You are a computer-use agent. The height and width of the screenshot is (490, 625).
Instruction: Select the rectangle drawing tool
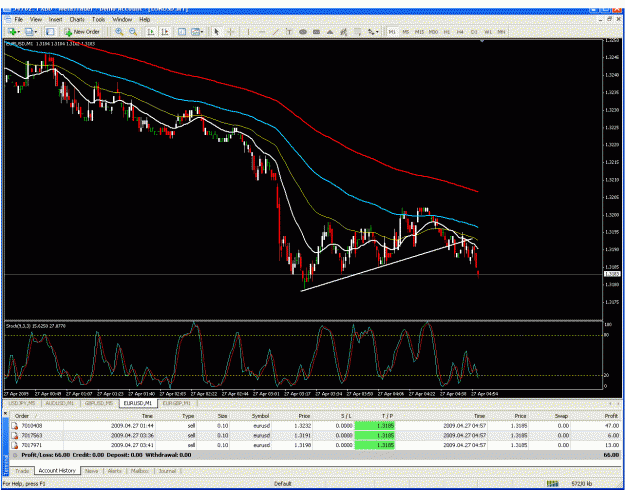(316, 31)
